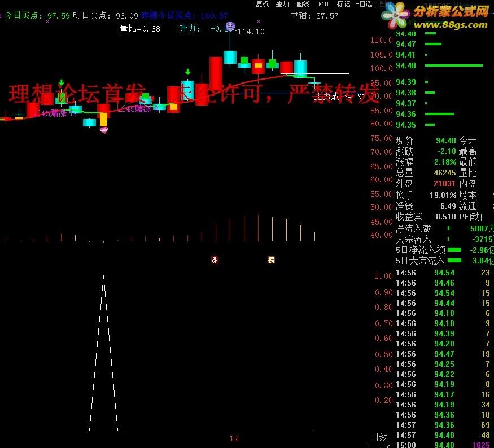Click the 94.36 order book price
Viewport: 494px width, 448px height.
406,114
